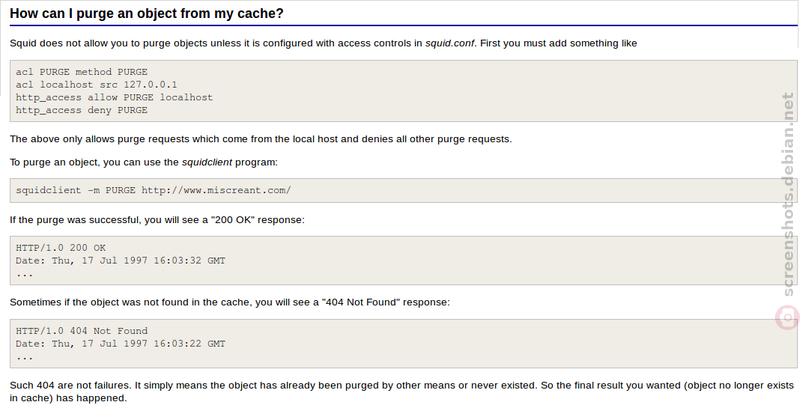The image size is (800, 411).
Task: Click the 'HTTP/1.0 404 Not Found' line
Action: point(82,331)
